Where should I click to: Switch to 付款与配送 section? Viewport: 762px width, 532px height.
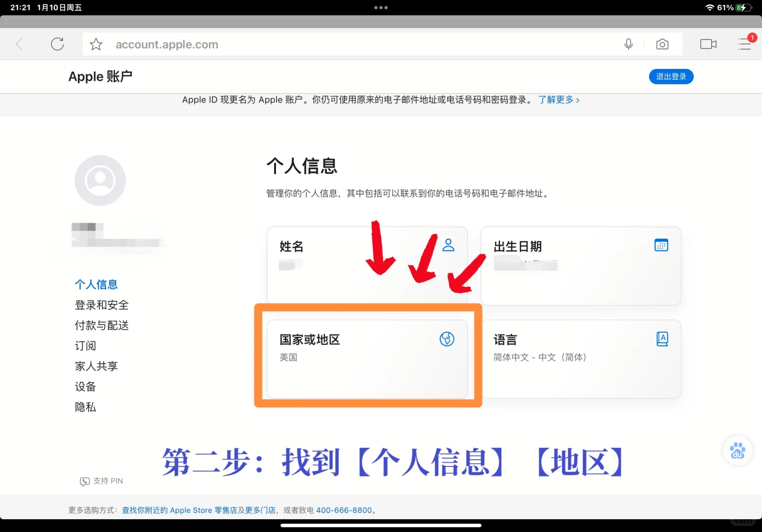click(x=102, y=325)
